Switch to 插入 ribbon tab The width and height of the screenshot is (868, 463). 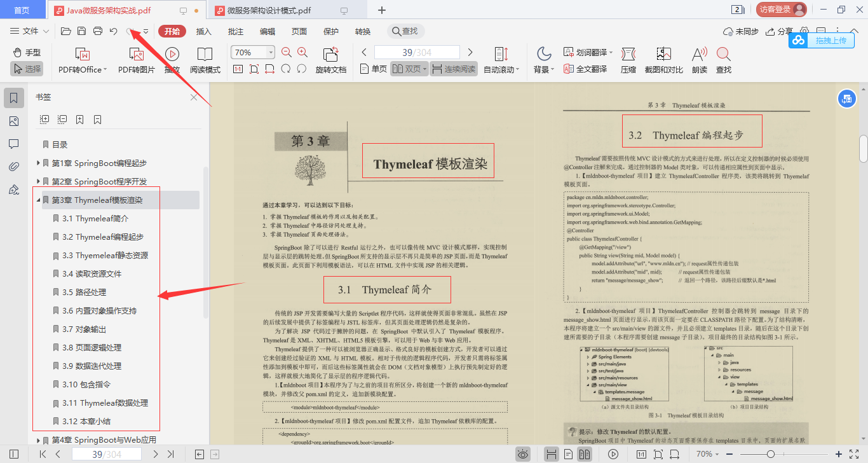[x=204, y=31]
